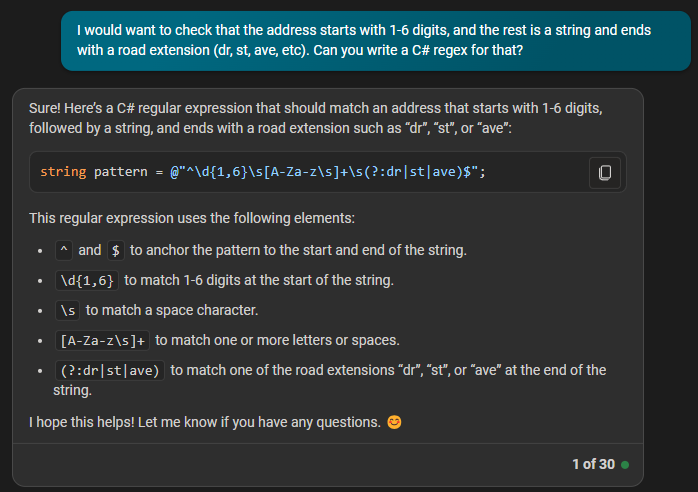
Task: Click the \s inline code chip
Action: [x=68, y=310]
